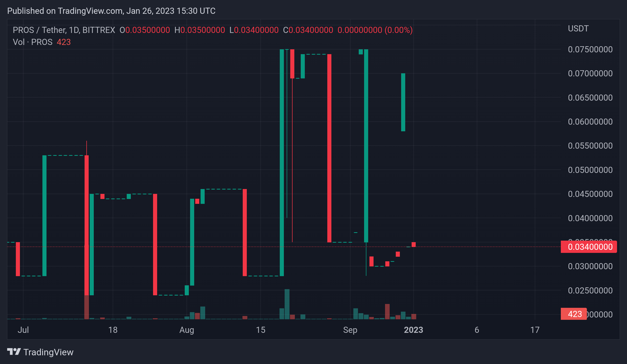Viewport: 627px width, 364px height.
Task: Click the Low value L0.03400000
Action: 254,30
